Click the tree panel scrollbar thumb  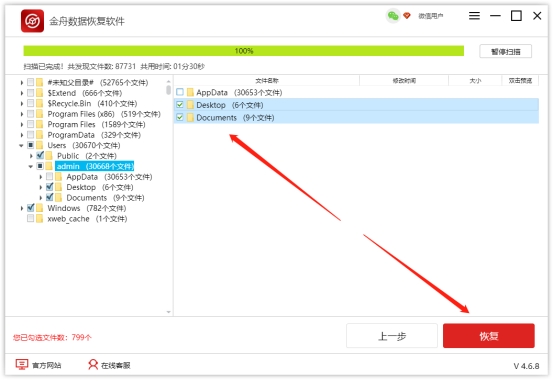tap(168, 90)
